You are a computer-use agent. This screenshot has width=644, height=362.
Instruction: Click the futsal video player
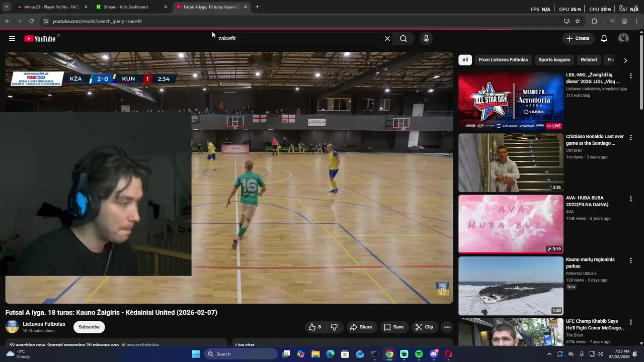(x=229, y=177)
